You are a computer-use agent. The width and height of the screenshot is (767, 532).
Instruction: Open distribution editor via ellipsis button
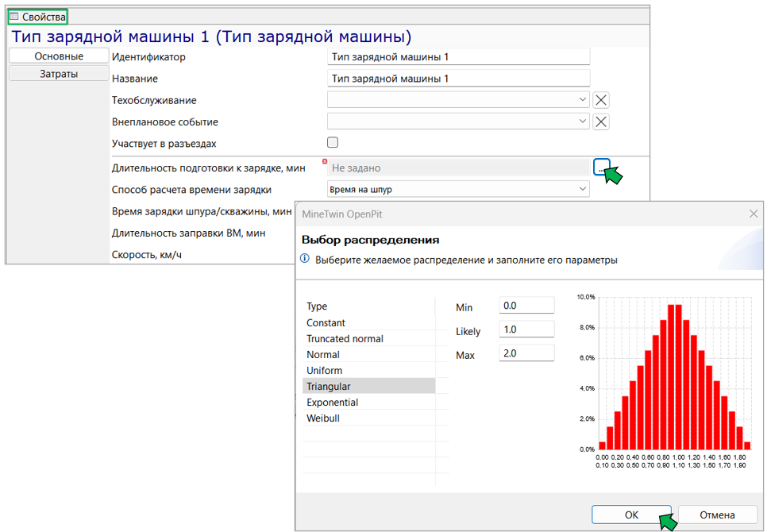601,168
